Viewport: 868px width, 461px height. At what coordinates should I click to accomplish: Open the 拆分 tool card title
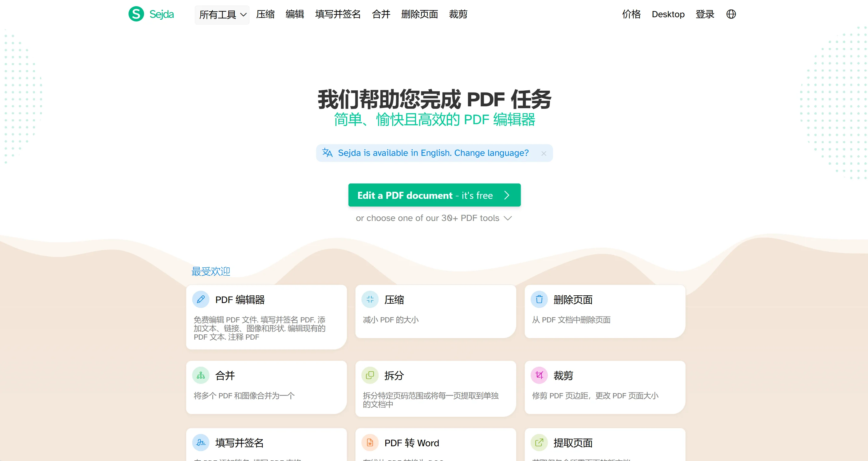(x=394, y=375)
